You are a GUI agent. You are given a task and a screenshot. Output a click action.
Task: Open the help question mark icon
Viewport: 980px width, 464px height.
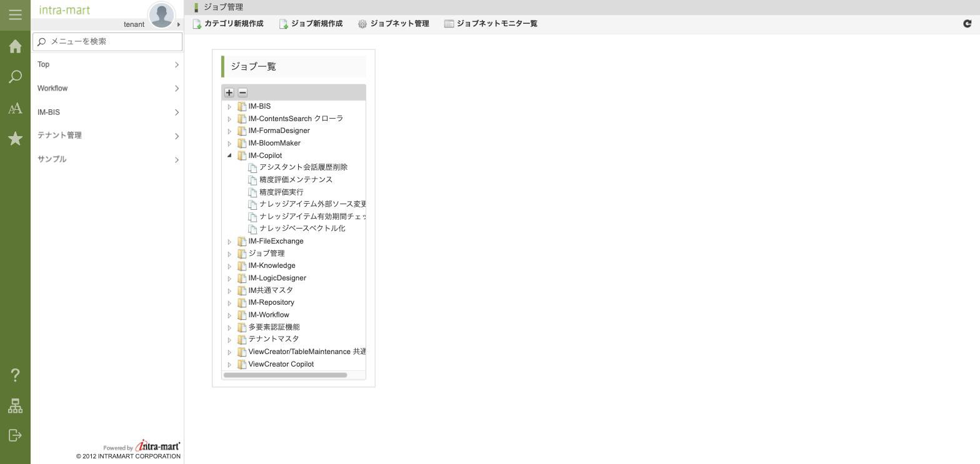pyautogui.click(x=15, y=375)
